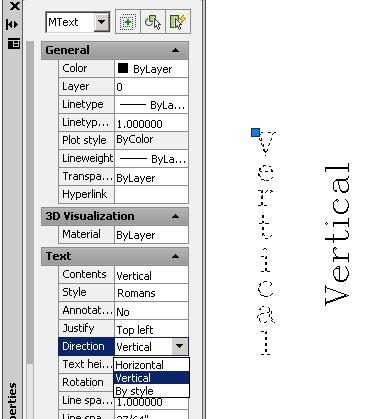Click the black ByLayer color swatch

(x=123, y=68)
